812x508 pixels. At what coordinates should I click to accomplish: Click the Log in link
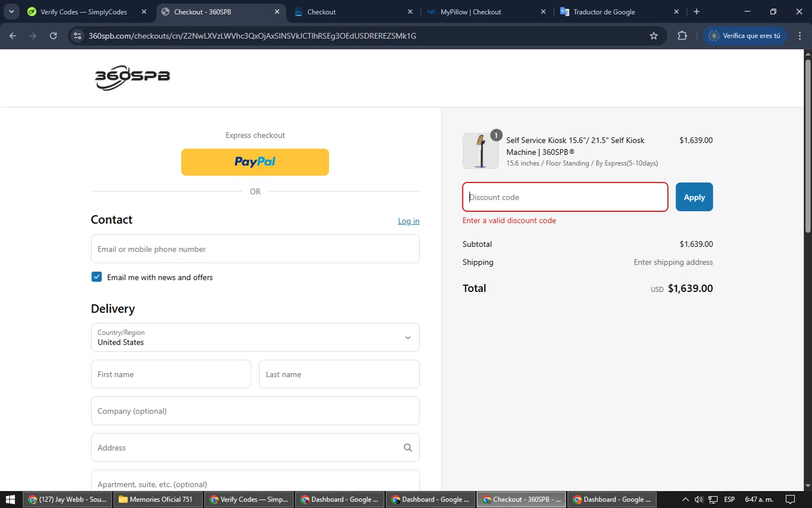[x=409, y=221]
